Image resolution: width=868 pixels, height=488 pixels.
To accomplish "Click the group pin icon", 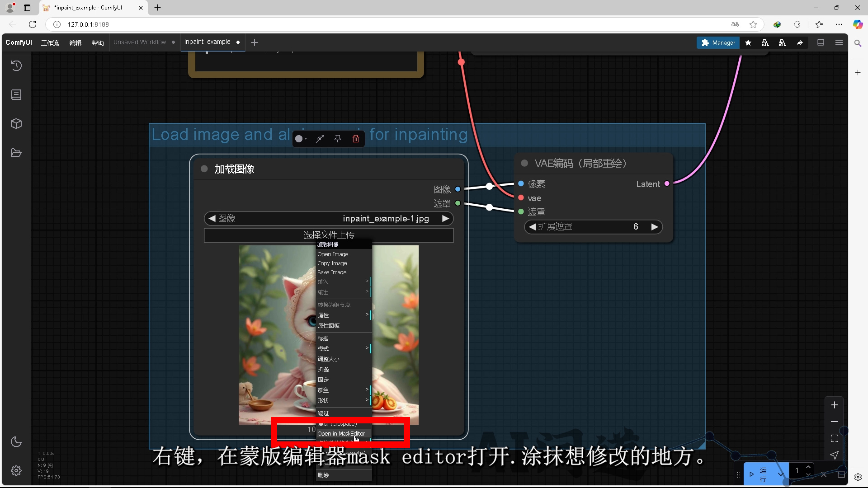I will pos(338,139).
